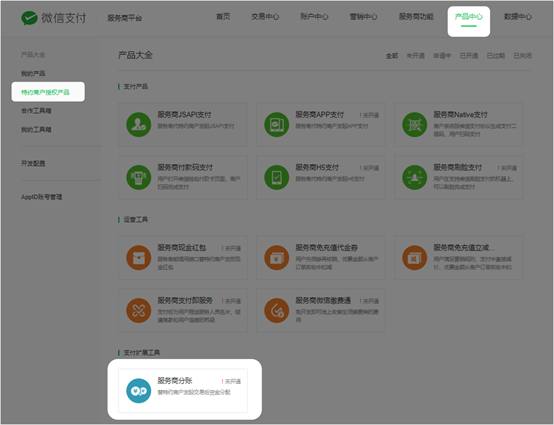Screen dimensions: 554x425
Task: Open AppID账号管理 in the sidebar
Action: (41, 197)
